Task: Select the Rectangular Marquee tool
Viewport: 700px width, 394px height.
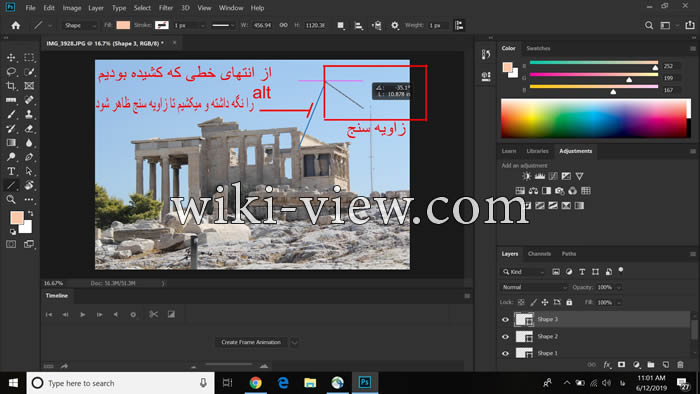Action: click(29, 58)
